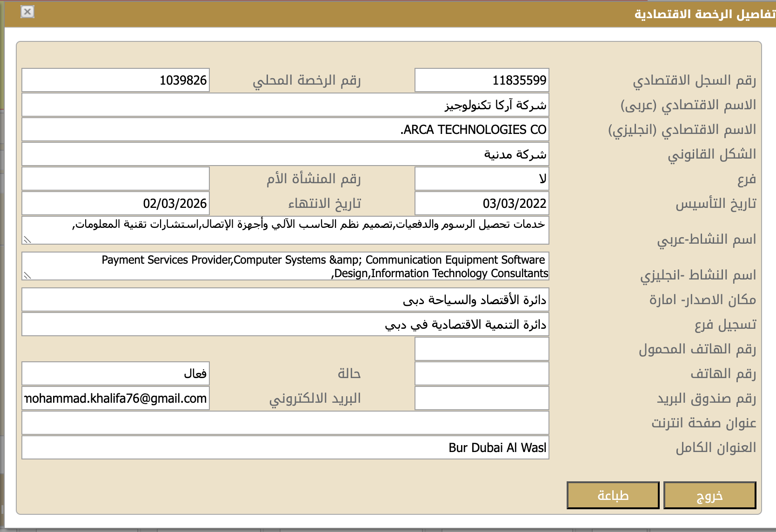Click the label عنوان صفحة انترنت

point(704,423)
